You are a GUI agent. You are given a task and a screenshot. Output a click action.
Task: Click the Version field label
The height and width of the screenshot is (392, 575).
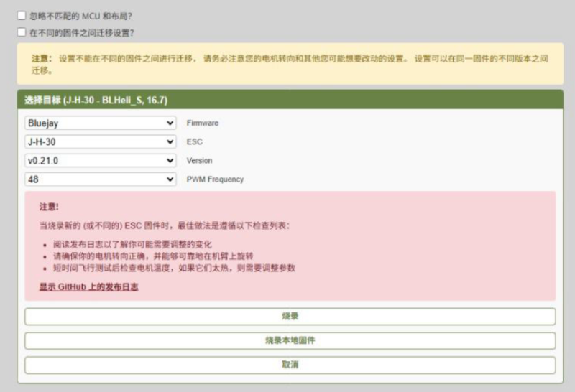[x=199, y=161]
